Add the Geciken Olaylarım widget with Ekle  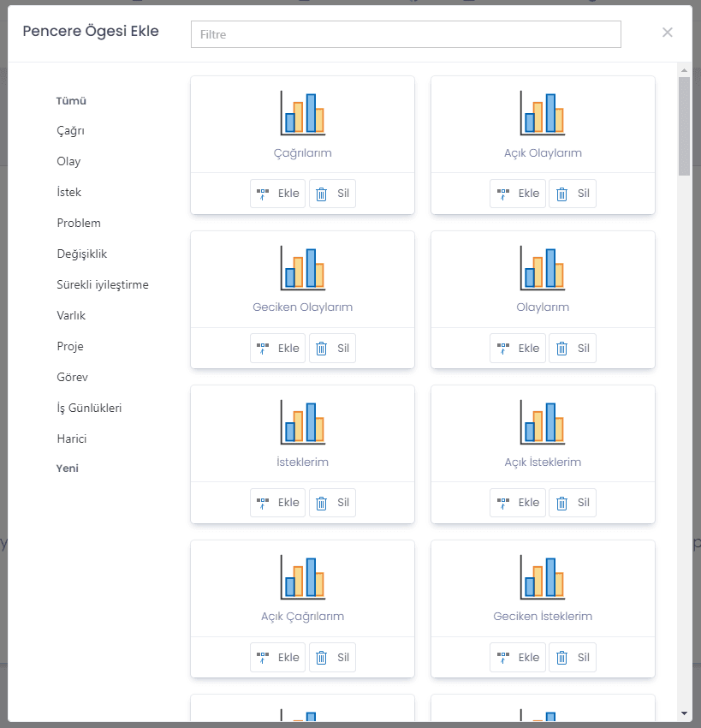click(x=277, y=349)
